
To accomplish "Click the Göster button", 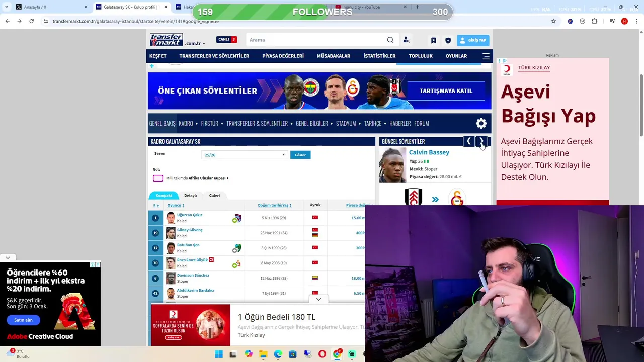I will click(x=300, y=155).
